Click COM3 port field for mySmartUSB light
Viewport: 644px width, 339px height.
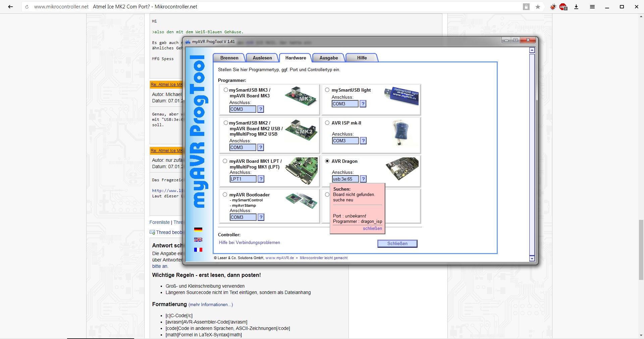coord(345,104)
